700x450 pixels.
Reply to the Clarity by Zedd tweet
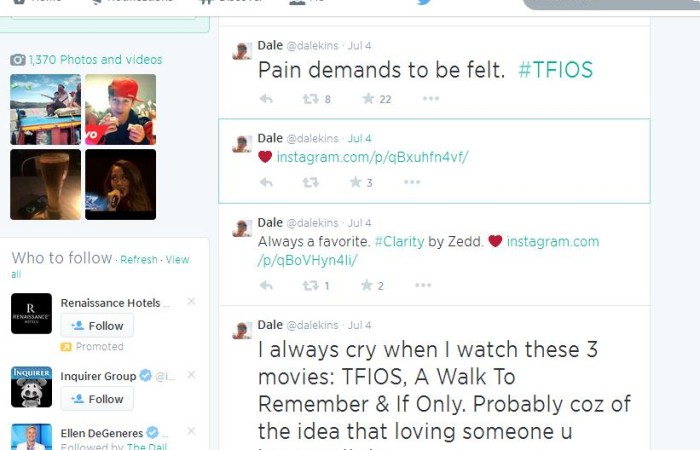pos(266,285)
